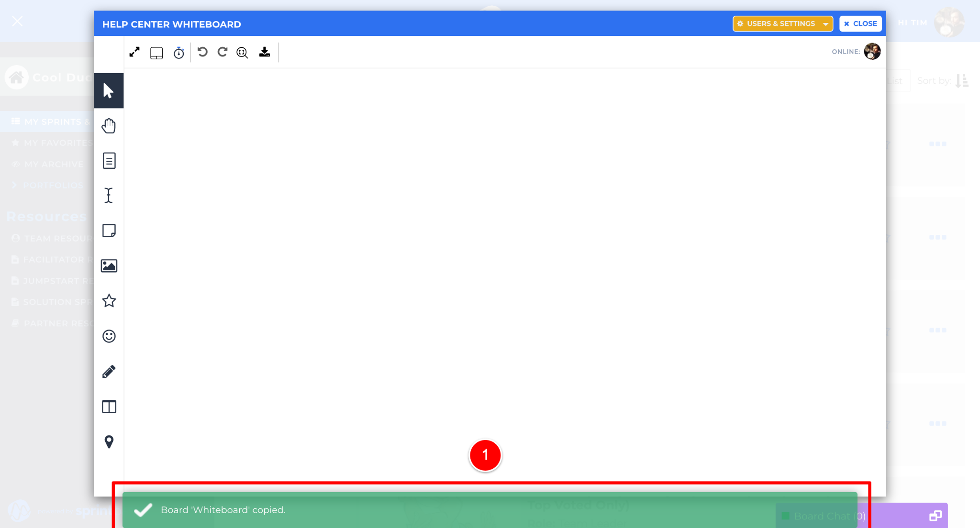The image size is (980, 528).
Task: Choose the text cursor tool
Action: point(109,196)
